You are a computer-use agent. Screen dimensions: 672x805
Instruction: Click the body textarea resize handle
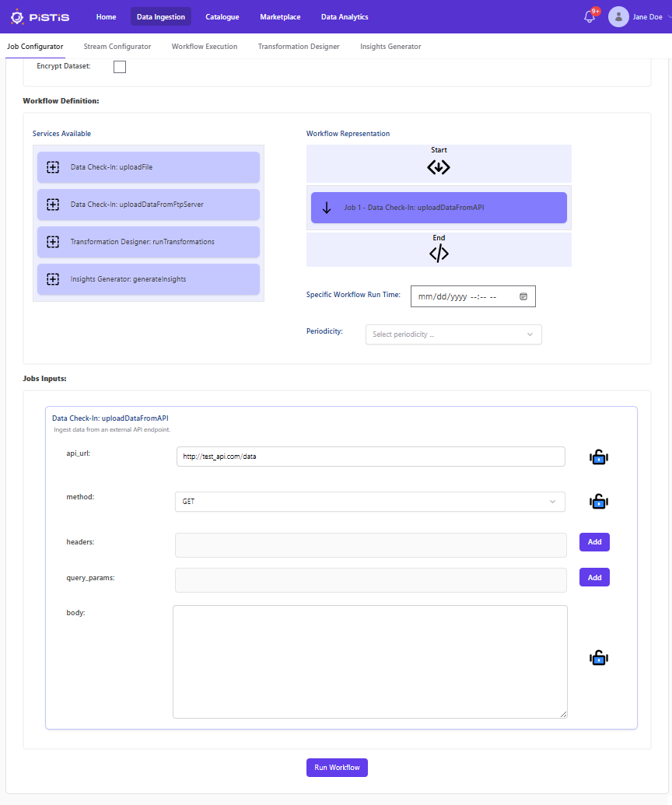click(x=563, y=714)
